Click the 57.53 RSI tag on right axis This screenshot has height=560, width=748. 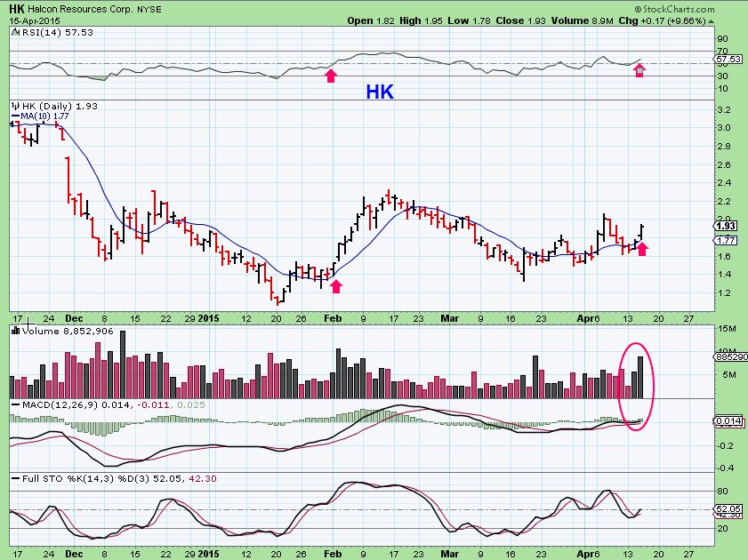[729, 59]
